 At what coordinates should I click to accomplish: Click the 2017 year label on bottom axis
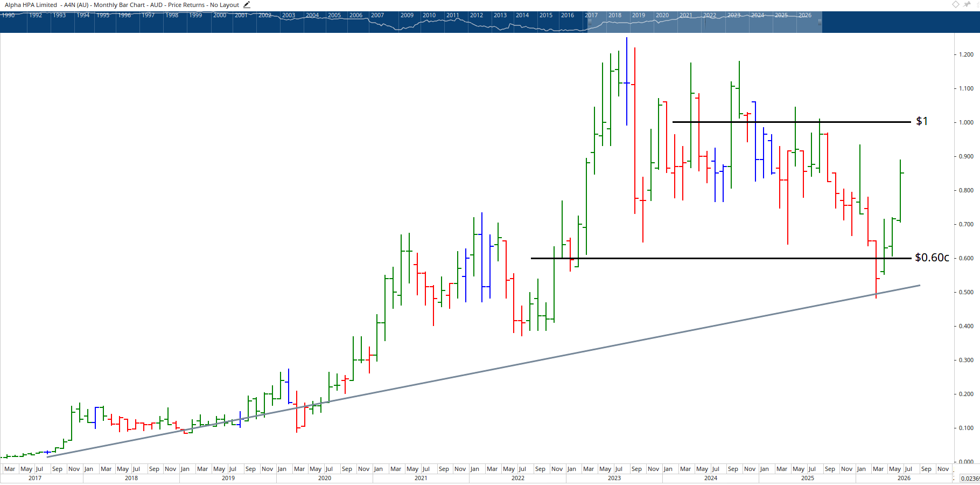[x=35, y=478]
